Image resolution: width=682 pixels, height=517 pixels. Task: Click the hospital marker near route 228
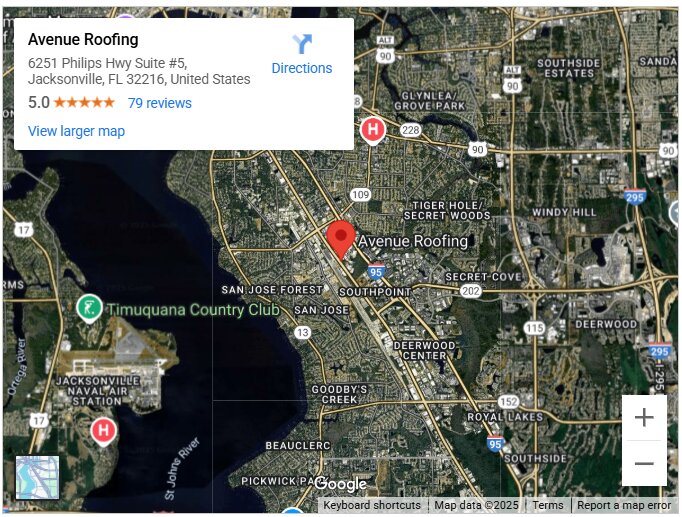point(373,130)
